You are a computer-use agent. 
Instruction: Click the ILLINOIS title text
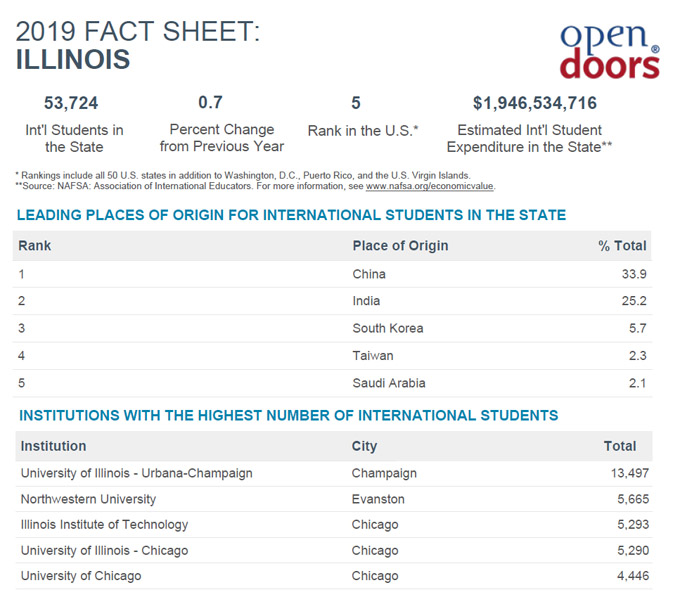click(73, 59)
